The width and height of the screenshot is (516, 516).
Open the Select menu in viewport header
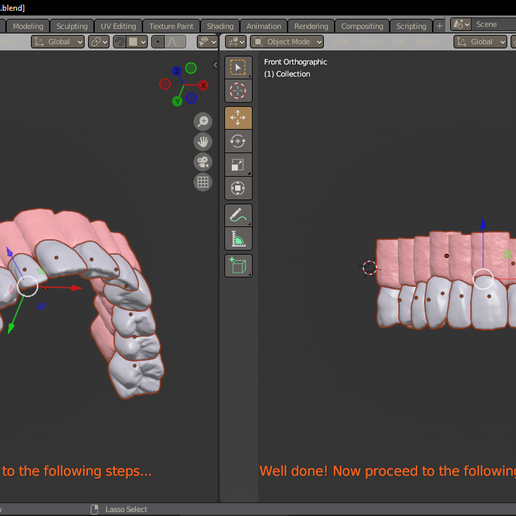click(x=371, y=42)
